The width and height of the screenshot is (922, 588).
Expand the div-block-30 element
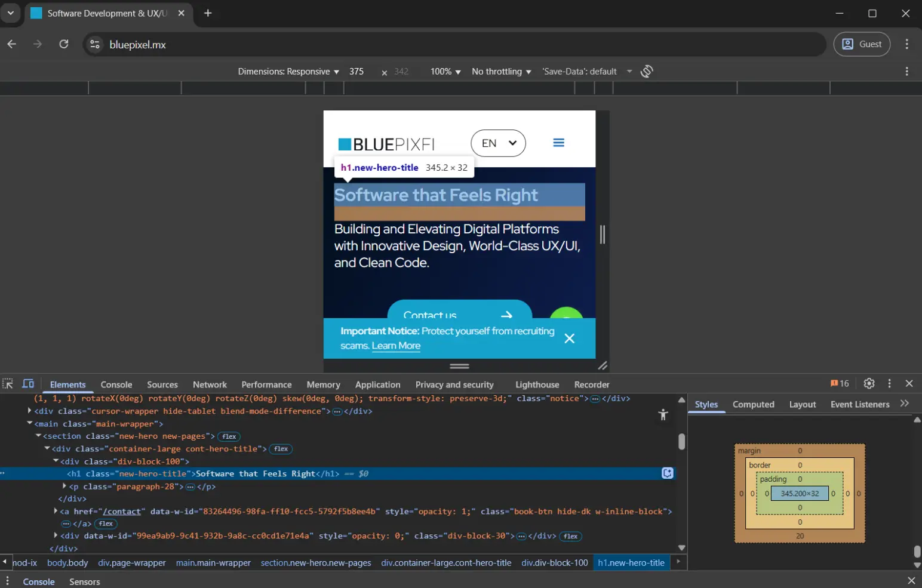coord(56,535)
